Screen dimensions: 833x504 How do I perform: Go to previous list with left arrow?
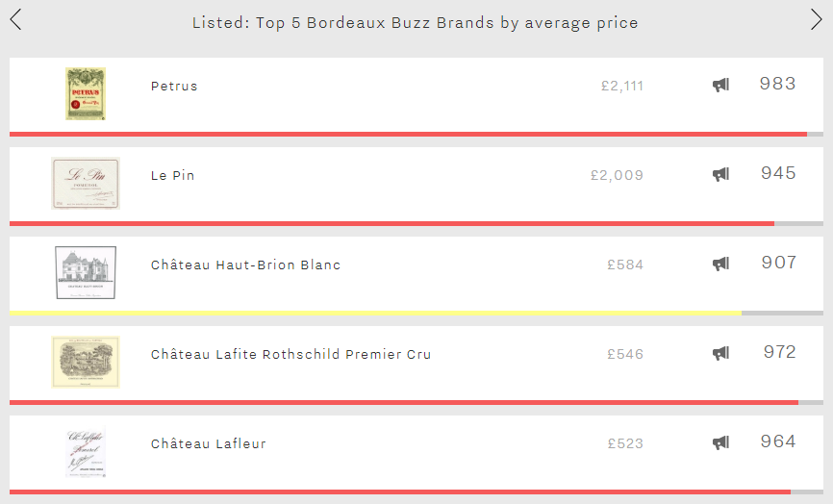[x=15, y=19]
